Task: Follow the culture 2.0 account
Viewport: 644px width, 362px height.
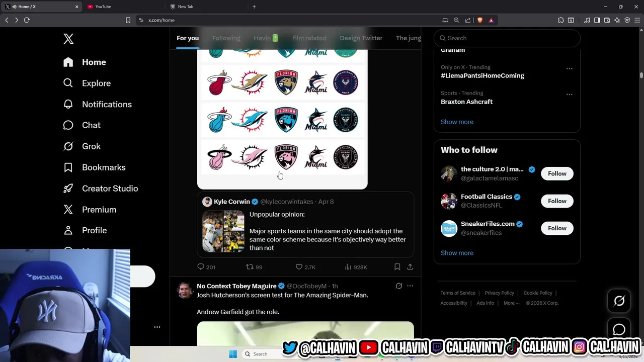Action: 557,173
